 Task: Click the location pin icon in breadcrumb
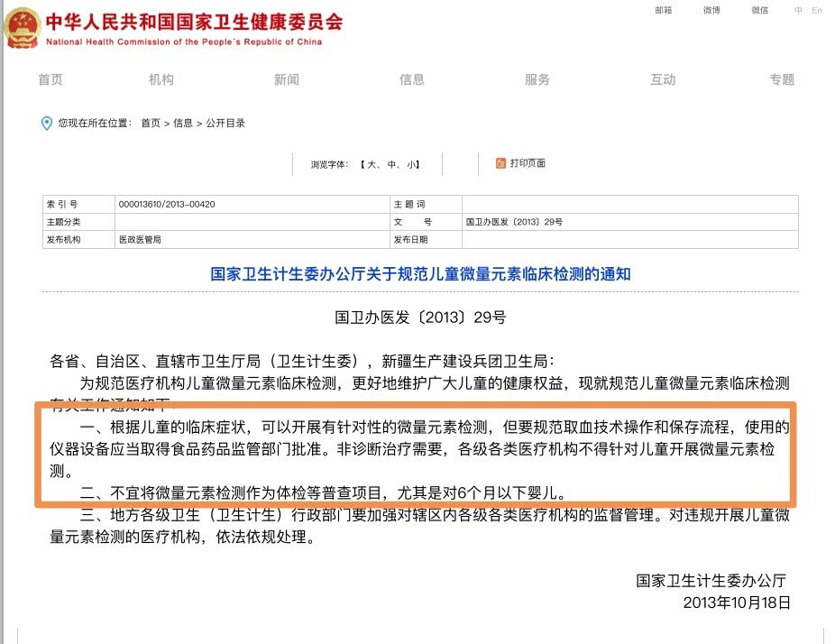point(46,124)
